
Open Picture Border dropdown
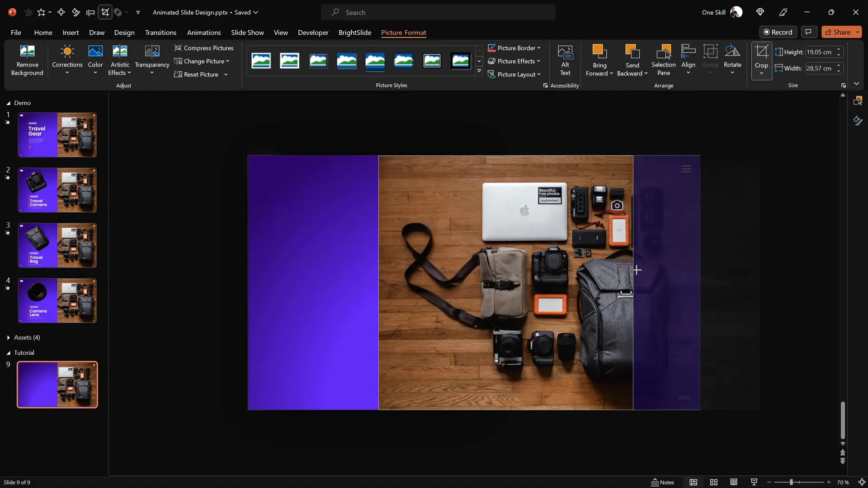[514, 48]
